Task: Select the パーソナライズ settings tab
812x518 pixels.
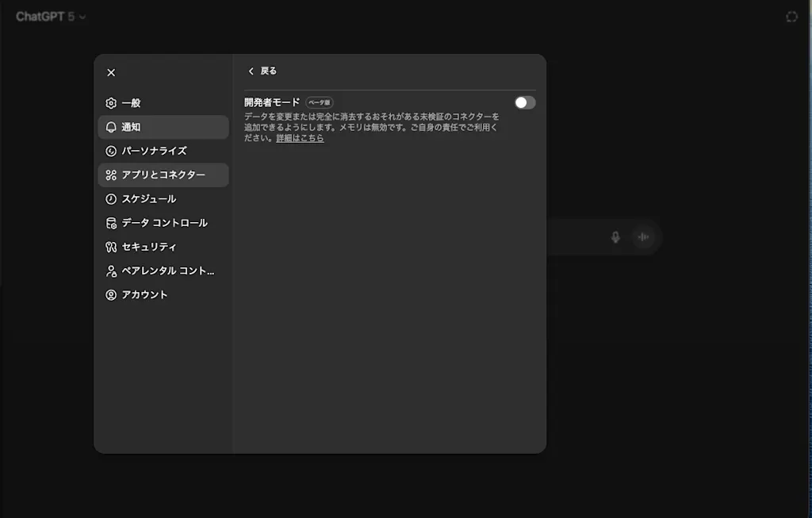Action: click(163, 151)
